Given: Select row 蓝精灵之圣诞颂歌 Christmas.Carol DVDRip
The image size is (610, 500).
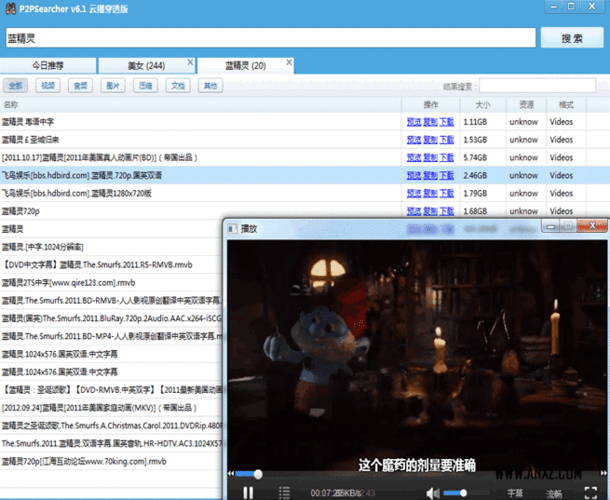Looking at the screenshot, I should pos(111,426).
